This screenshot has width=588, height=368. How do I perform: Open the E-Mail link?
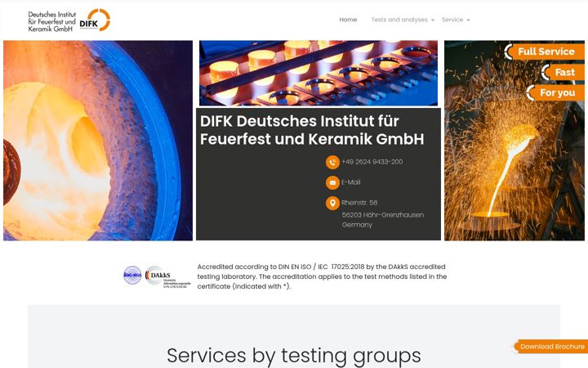[350, 182]
